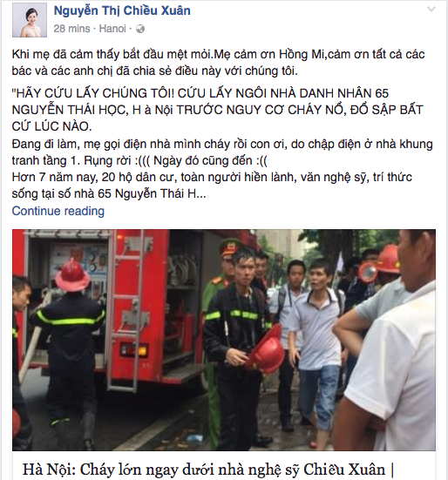Screen dimensions: 448x480
Task: Click the Hanoi location link
Action: (112, 29)
